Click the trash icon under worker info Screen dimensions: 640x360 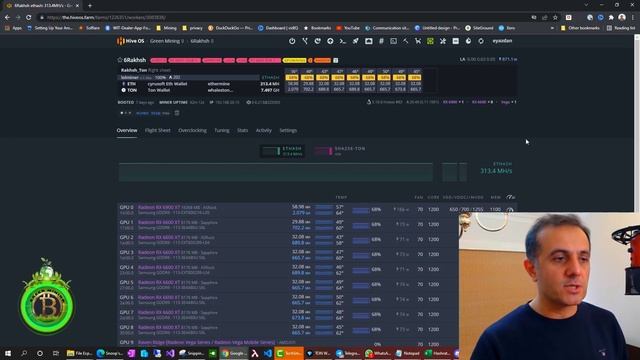pos(177,113)
